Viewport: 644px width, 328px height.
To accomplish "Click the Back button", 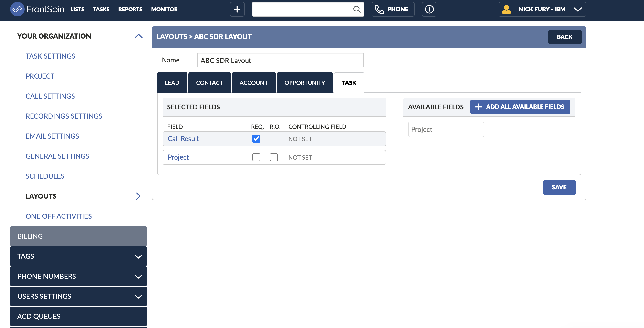I will [564, 37].
